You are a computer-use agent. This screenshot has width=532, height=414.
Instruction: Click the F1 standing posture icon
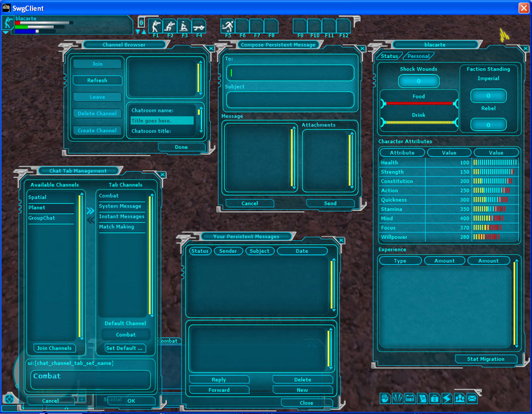156,26
